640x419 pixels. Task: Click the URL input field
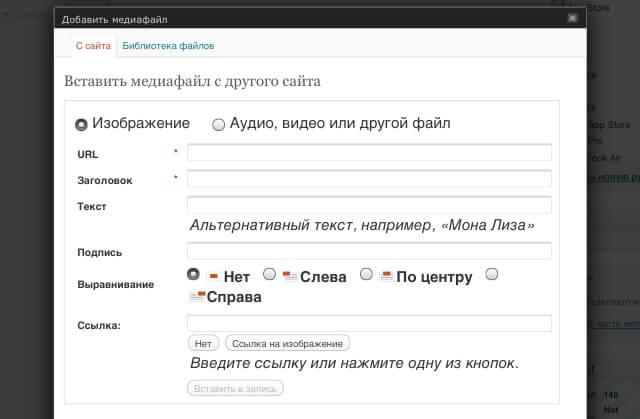369,153
